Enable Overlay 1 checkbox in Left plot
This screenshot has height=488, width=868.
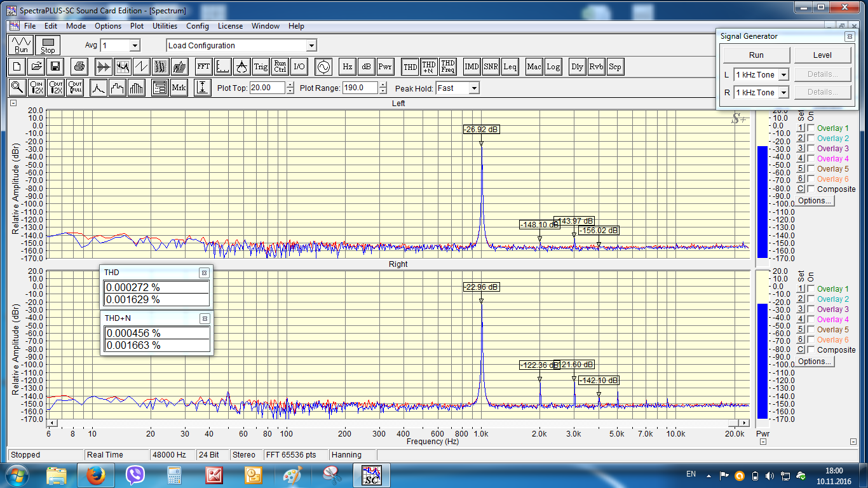tap(811, 128)
